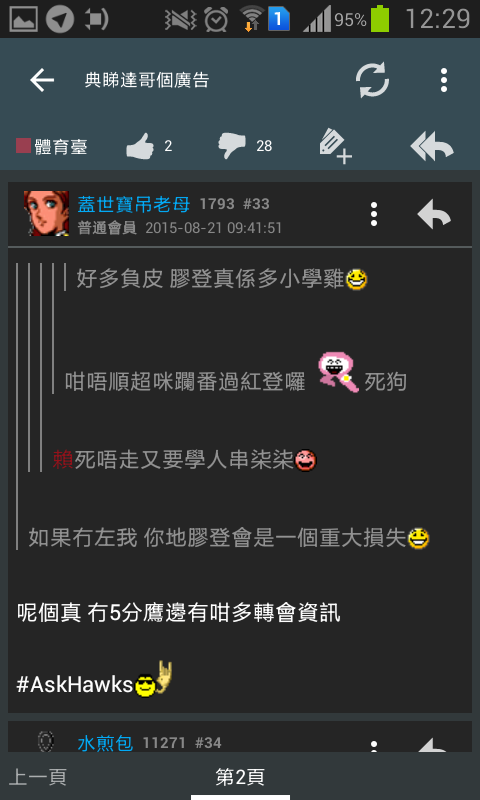The image size is (480, 800).
Task: Tap the red 體育臺 category color square
Action: point(23,146)
